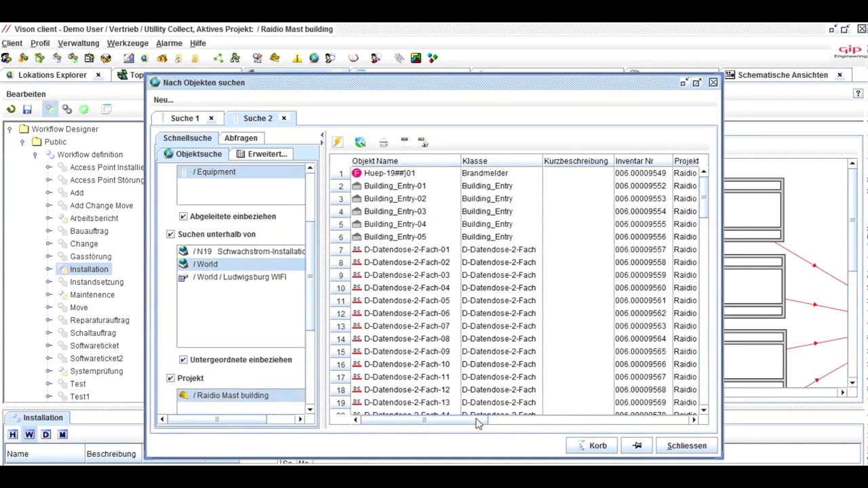Click Neu... in the search dialog

click(163, 100)
